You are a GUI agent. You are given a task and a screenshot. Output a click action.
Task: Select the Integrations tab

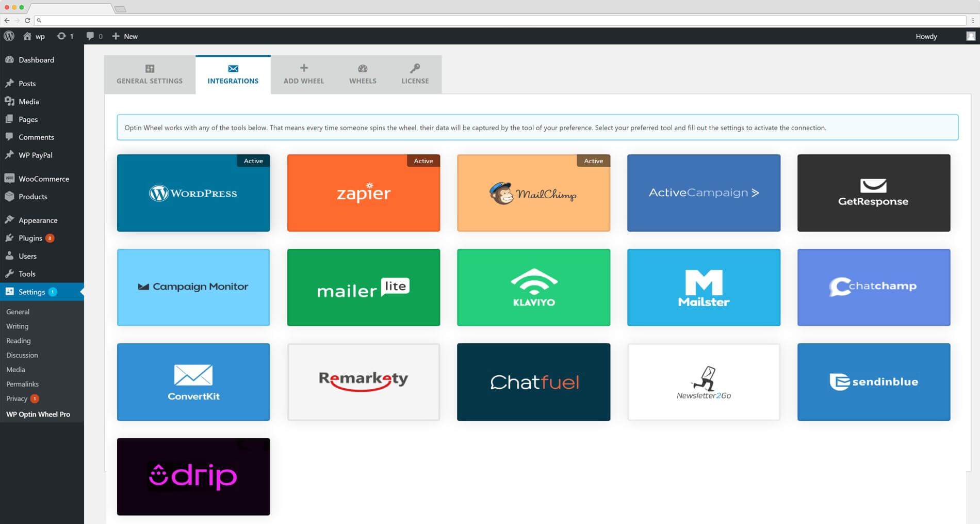(x=233, y=75)
